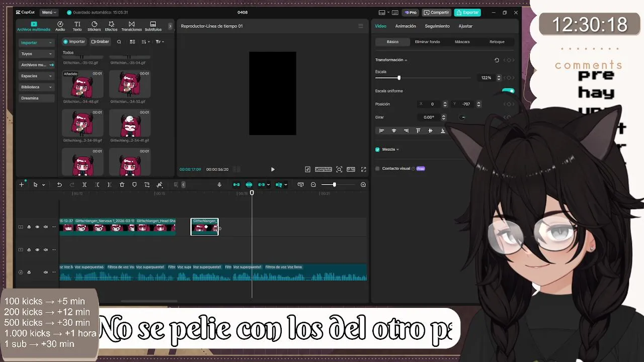Switch to the Seguimiento tab
Viewport: 644px width, 362px height.
click(x=437, y=26)
